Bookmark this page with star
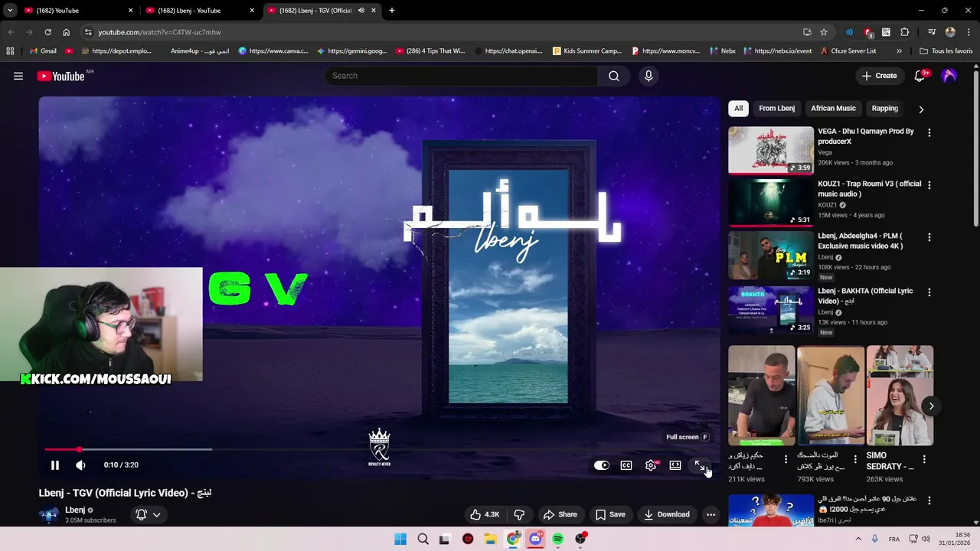The width and height of the screenshot is (980, 551). click(x=824, y=32)
